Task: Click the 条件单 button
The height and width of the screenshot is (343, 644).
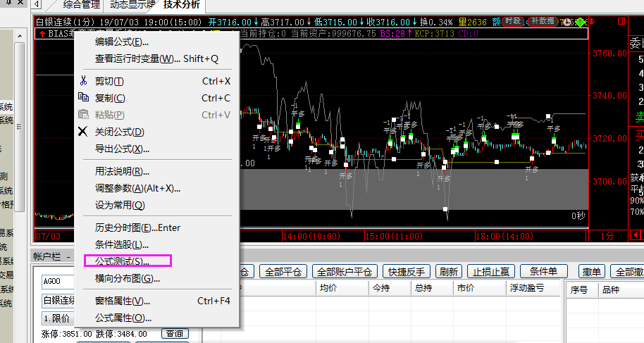Action: tap(544, 272)
